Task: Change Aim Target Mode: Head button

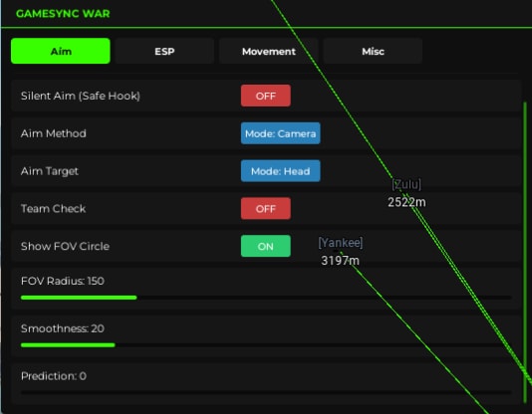Action: [281, 171]
